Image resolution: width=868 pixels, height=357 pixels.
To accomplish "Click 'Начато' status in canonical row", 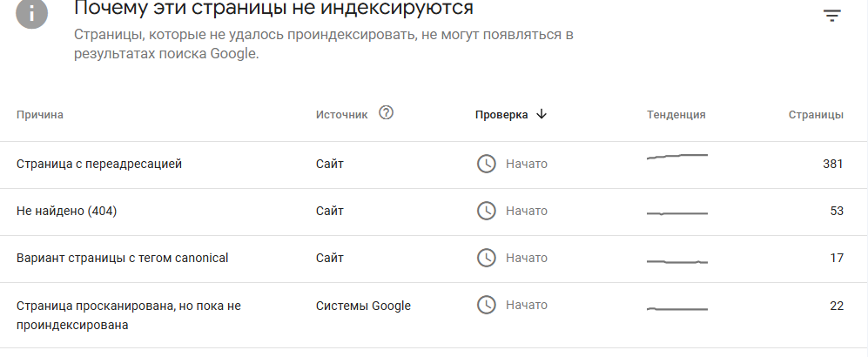I will tap(527, 258).
